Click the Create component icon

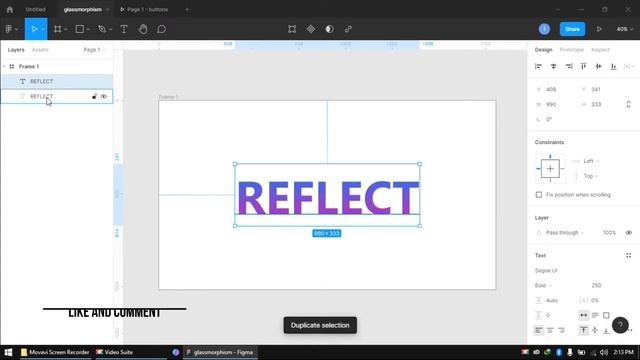[311, 29]
